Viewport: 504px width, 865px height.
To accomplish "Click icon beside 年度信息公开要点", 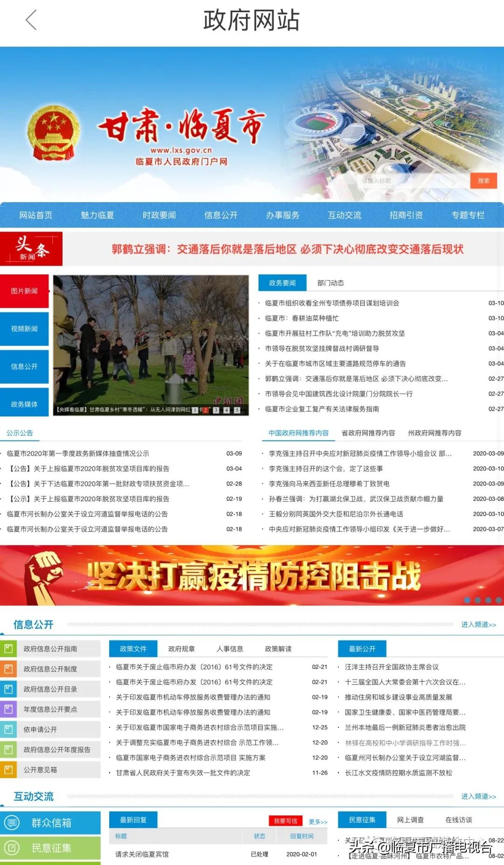I will pos(8,709).
